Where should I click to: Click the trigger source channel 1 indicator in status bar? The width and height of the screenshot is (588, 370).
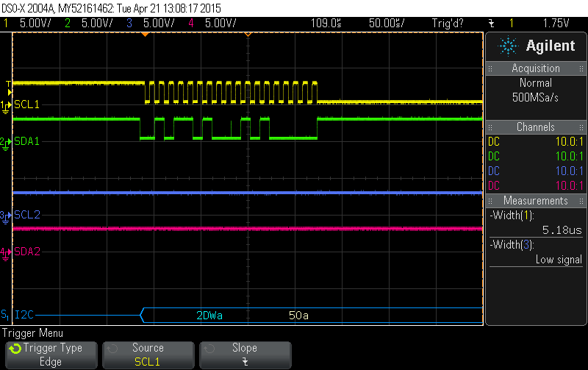pyautogui.click(x=511, y=24)
